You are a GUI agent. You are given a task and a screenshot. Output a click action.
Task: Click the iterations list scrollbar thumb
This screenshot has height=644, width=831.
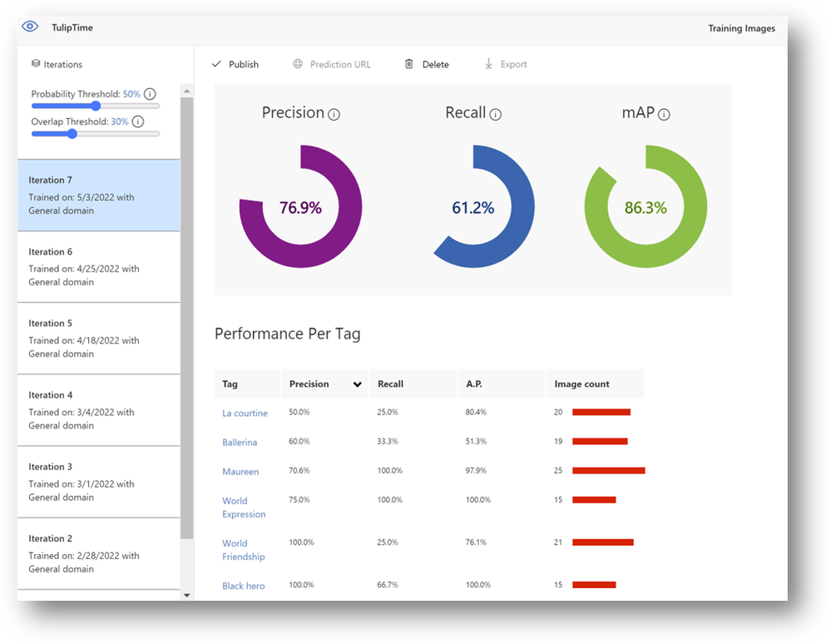186,318
